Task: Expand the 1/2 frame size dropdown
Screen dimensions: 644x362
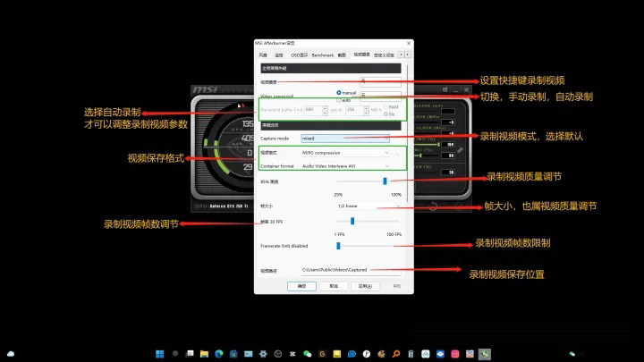Action: [x=369, y=206]
